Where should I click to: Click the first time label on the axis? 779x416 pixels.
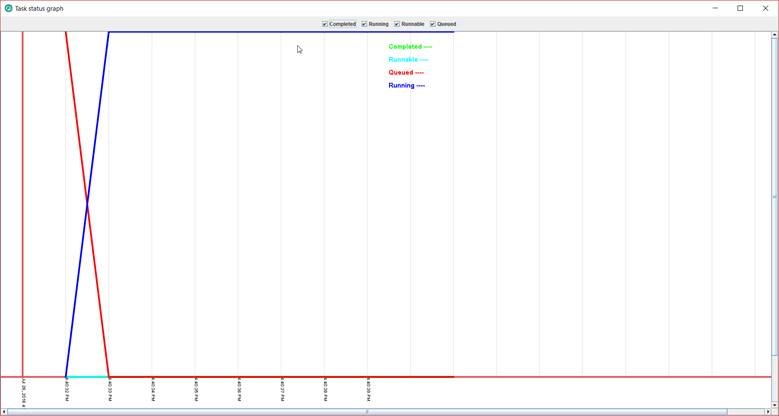[x=23, y=391]
